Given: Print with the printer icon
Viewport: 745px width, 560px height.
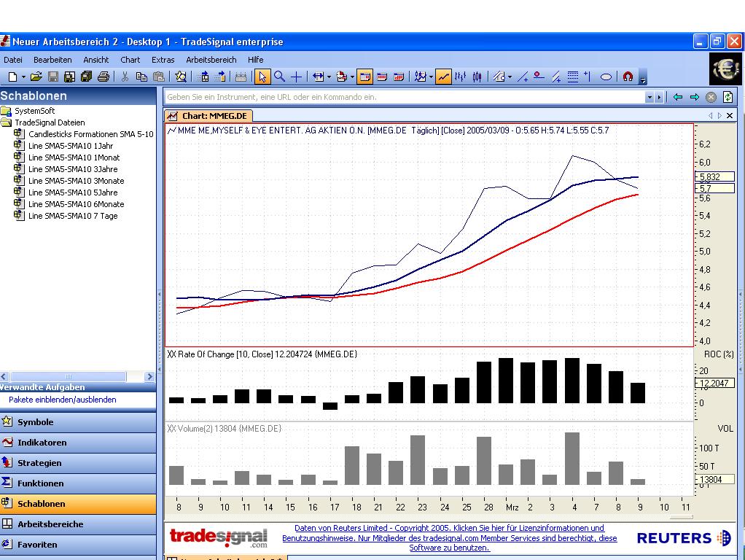Looking at the screenshot, I should (x=104, y=77).
